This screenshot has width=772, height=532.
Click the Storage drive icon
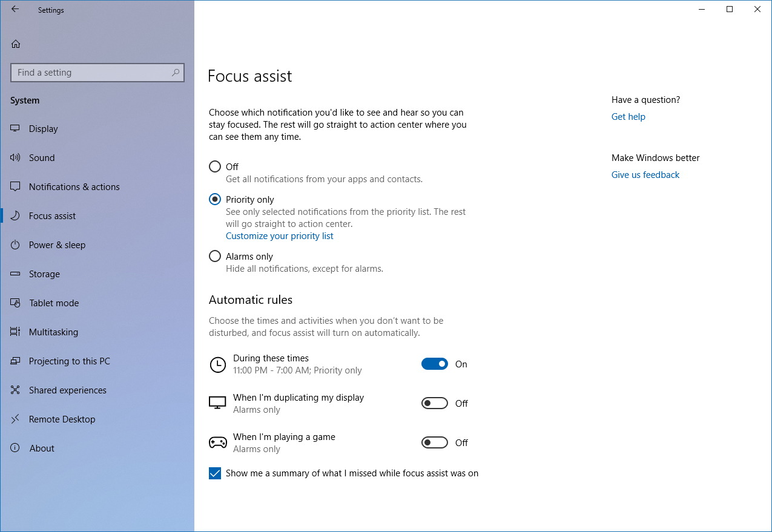coord(16,274)
